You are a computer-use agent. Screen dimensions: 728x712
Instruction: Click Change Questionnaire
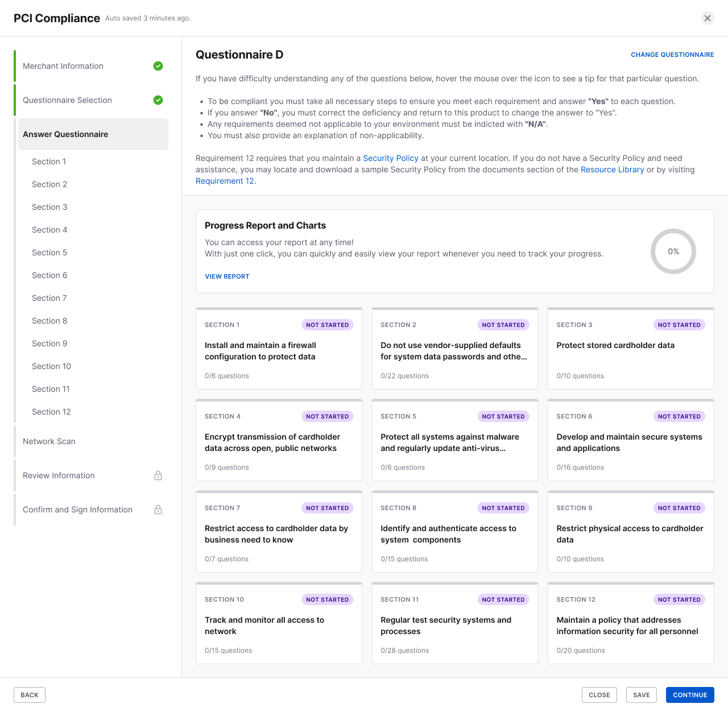pyautogui.click(x=672, y=55)
